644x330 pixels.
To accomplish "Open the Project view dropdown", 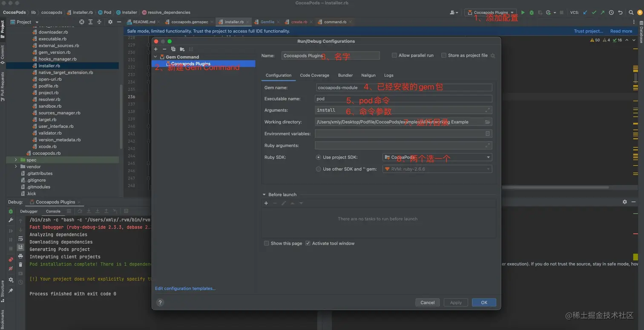I will coord(24,22).
